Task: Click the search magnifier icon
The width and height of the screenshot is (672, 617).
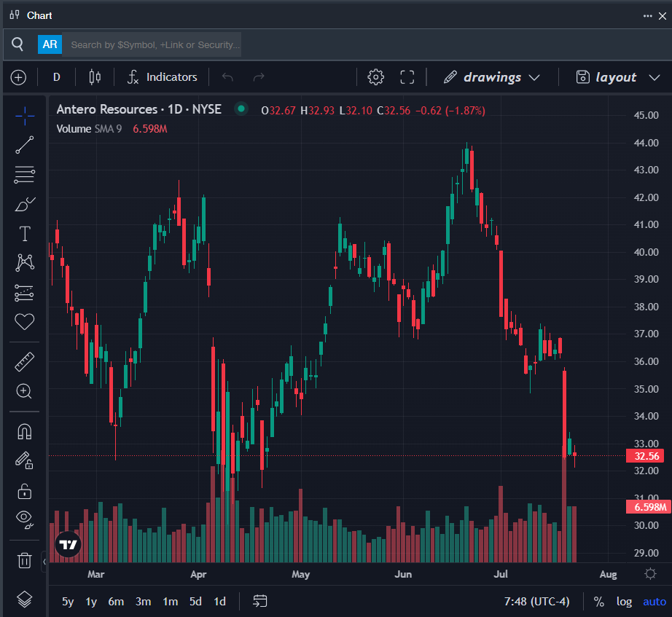Action: tap(17, 44)
